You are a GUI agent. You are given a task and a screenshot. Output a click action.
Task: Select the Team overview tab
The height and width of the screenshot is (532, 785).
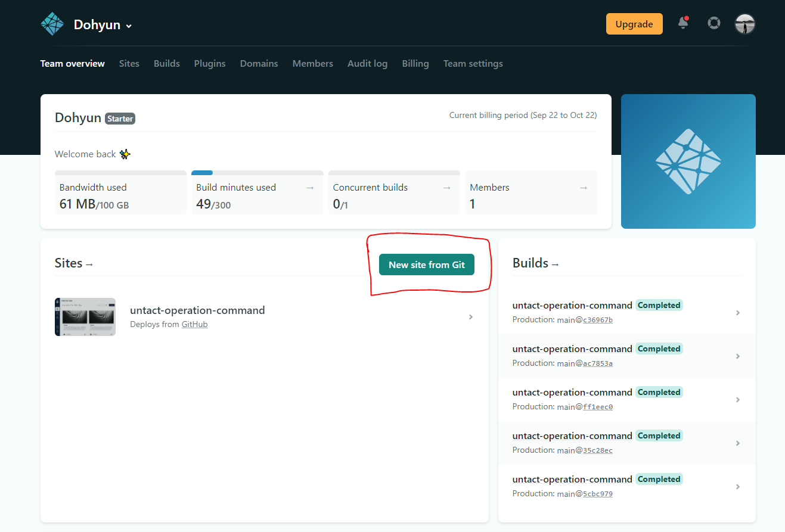tap(73, 64)
